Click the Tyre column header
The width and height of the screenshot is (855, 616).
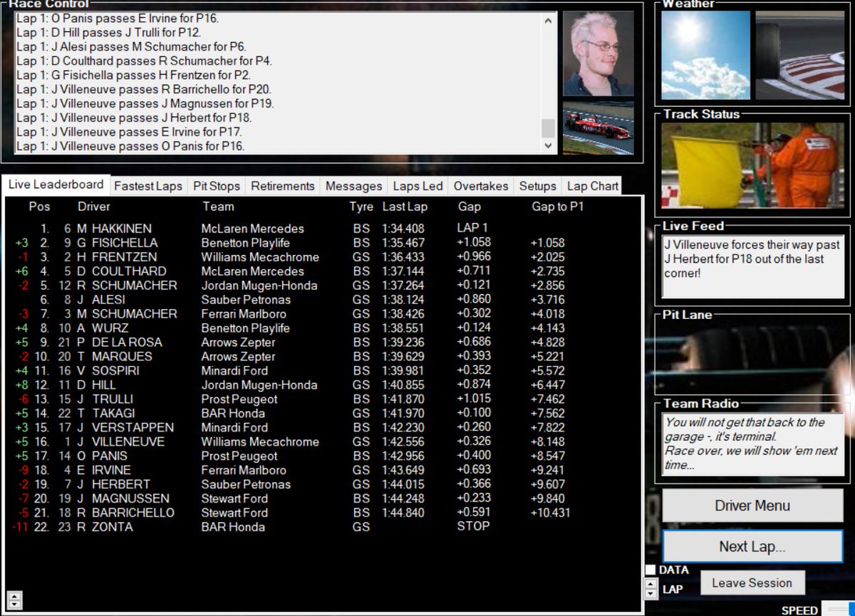[x=361, y=207]
